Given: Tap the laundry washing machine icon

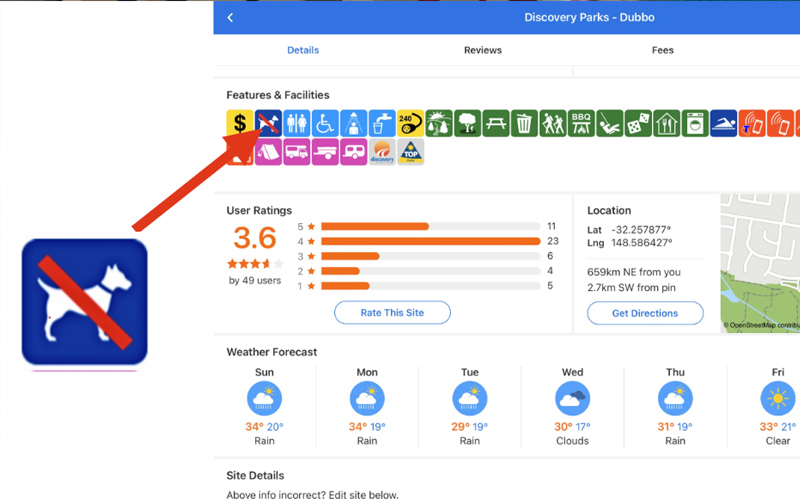Looking at the screenshot, I should [695, 123].
